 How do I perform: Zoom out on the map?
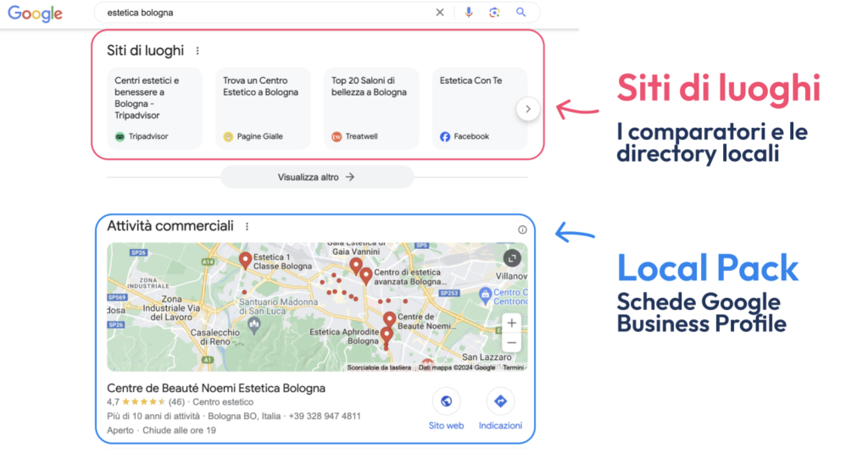[511, 343]
